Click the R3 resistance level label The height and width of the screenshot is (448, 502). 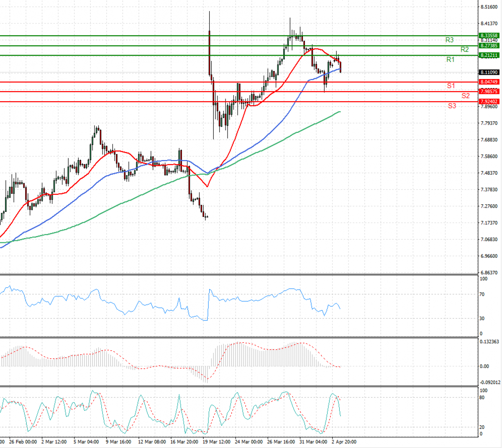click(x=449, y=40)
